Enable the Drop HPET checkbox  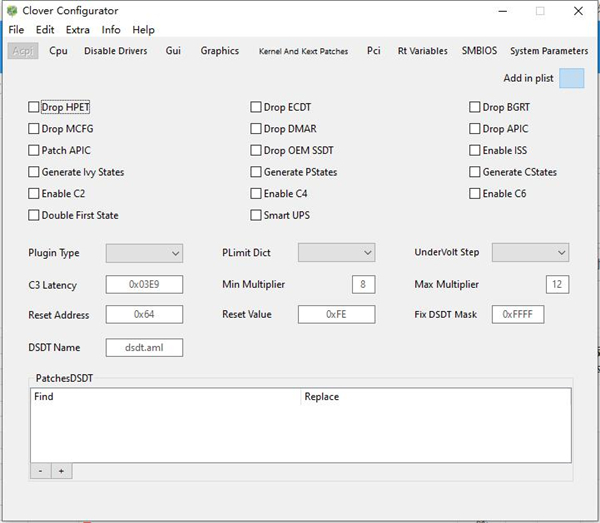click(34, 107)
